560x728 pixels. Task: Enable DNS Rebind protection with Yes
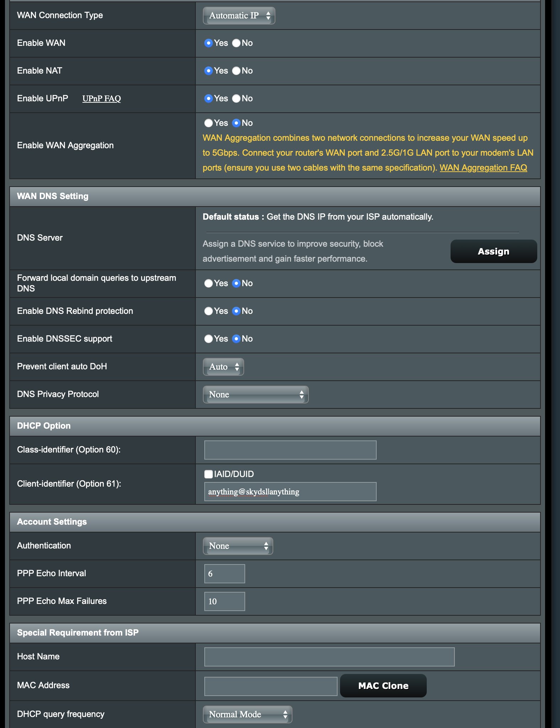(x=209, y=311)
